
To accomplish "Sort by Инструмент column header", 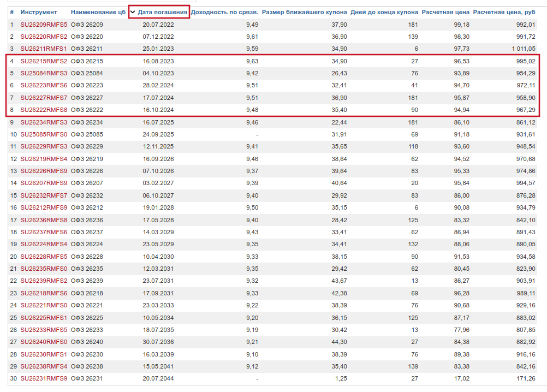I will pos(39,12).
